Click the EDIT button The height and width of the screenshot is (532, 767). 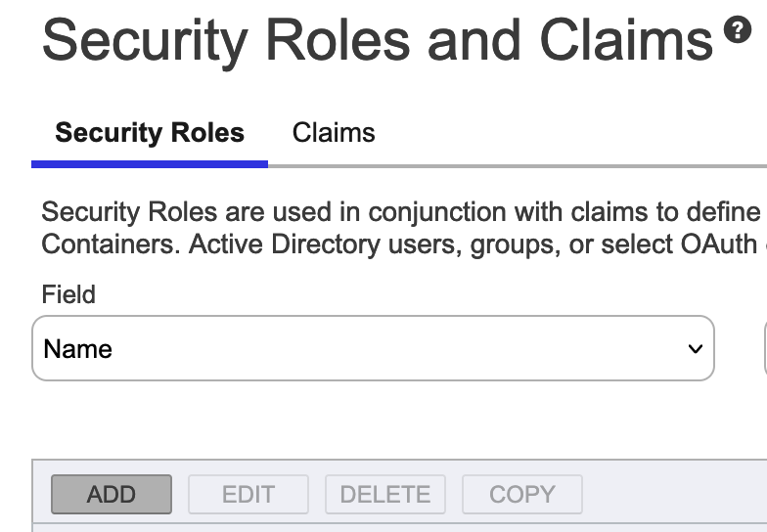248,494
